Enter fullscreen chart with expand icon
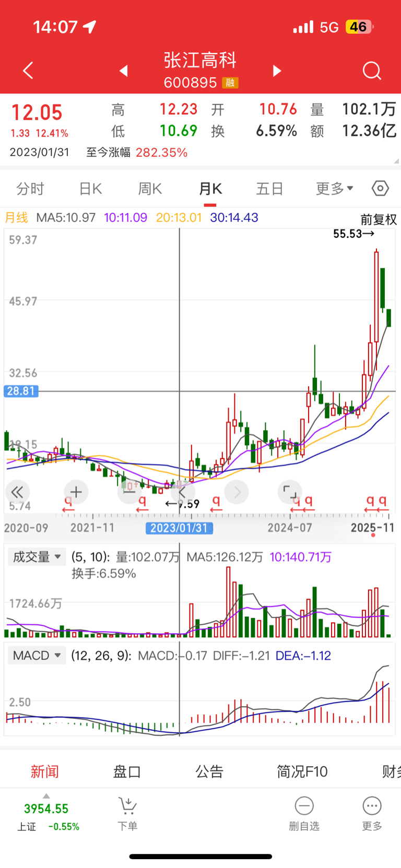This screenshot has height=868, width=401. [290, 492]
